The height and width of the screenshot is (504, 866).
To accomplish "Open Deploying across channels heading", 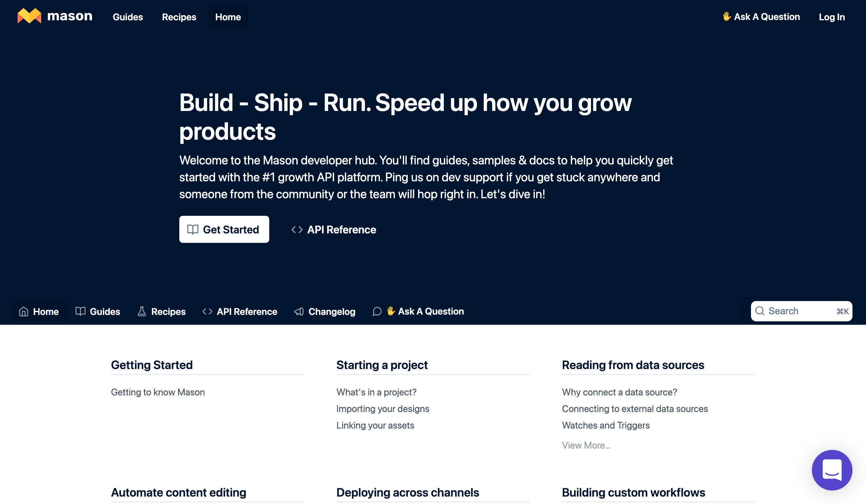I will [408, 492].
